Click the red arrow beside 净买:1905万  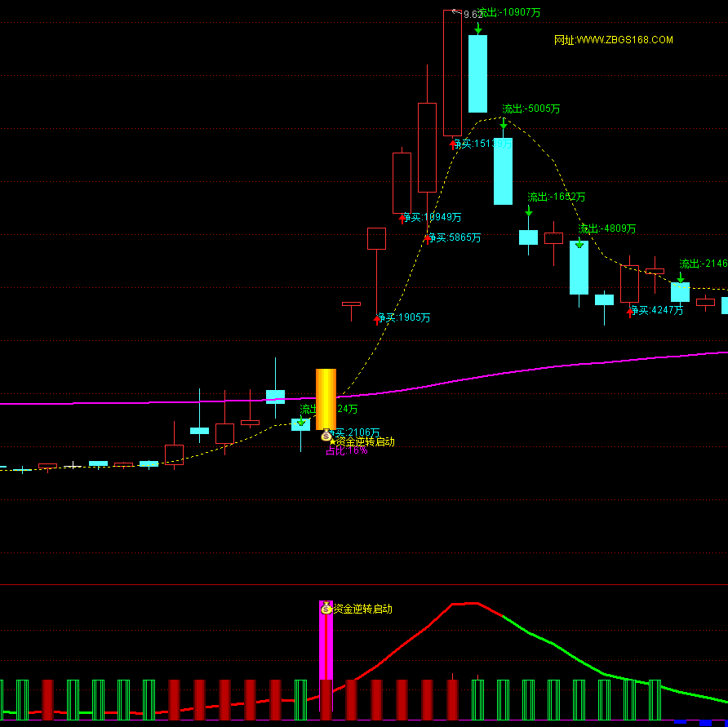[377, 319]
